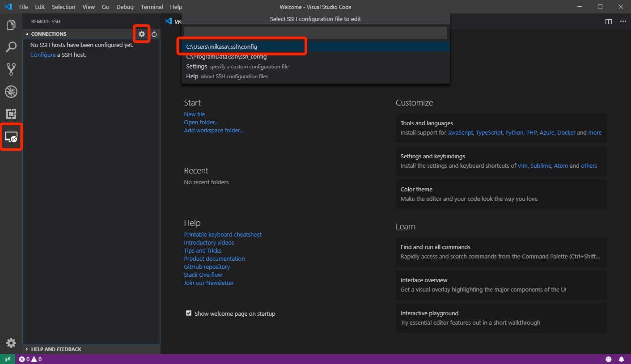
Task: Open Tips and Tricks link
Action: (203, 251)
